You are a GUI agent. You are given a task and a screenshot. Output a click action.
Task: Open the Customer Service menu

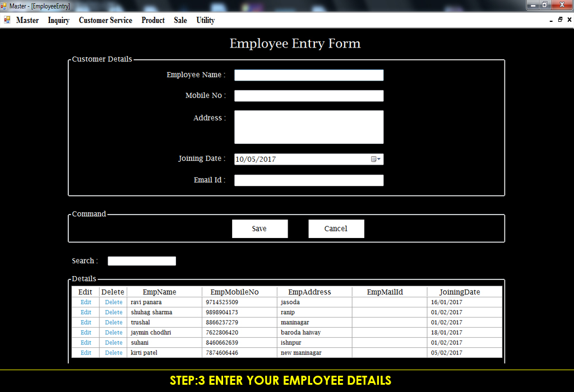[x=105, y=20]
